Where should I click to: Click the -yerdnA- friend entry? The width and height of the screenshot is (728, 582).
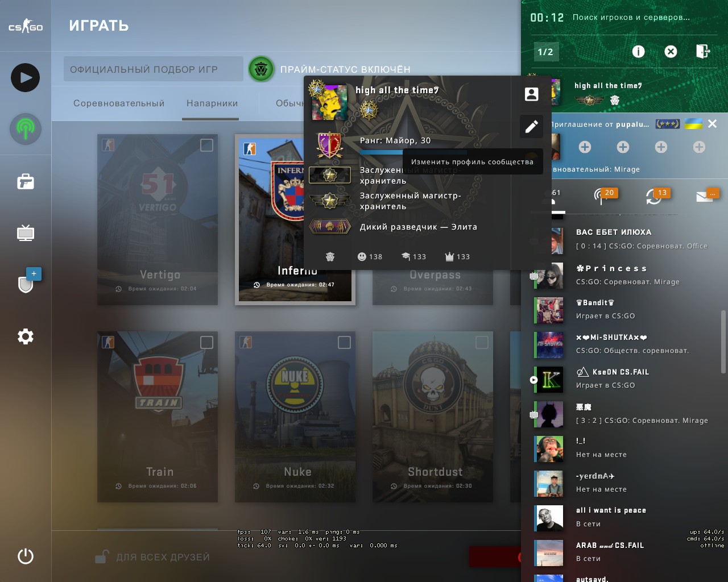pos(624,483)
